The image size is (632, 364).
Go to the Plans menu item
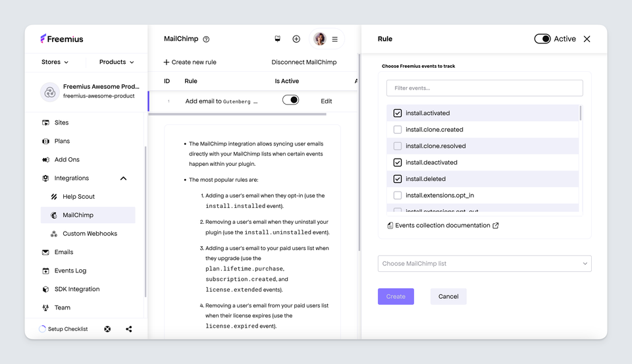pyautogui.click(x=62, y=142)
